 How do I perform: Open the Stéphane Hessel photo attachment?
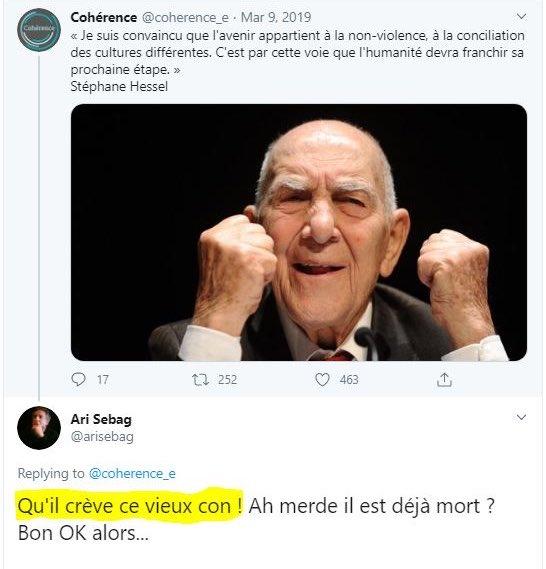pyautogui.click(x=299, y=232)
